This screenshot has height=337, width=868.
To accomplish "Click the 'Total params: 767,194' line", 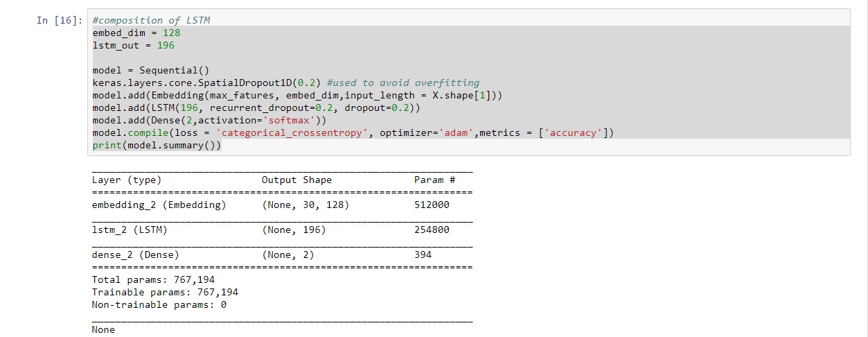I will tap(153, 280).
